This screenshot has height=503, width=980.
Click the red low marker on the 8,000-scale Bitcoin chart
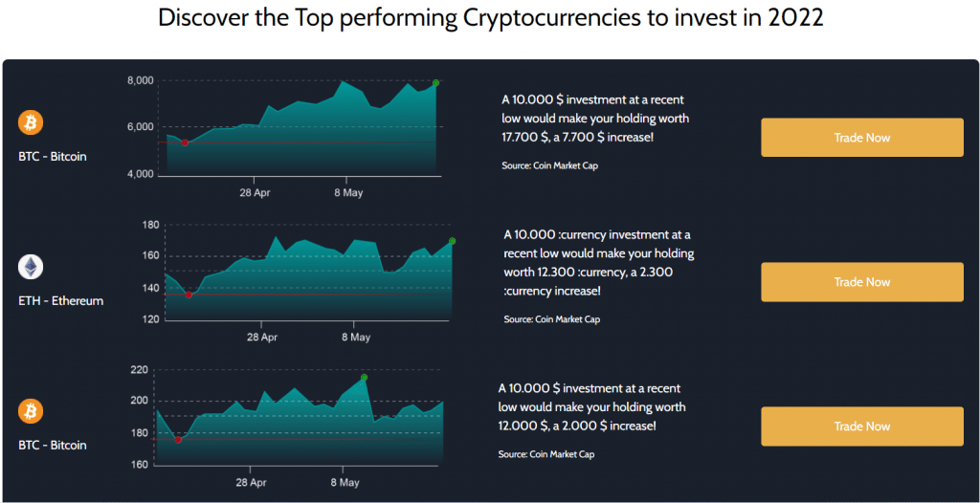[x=185, y=142]
